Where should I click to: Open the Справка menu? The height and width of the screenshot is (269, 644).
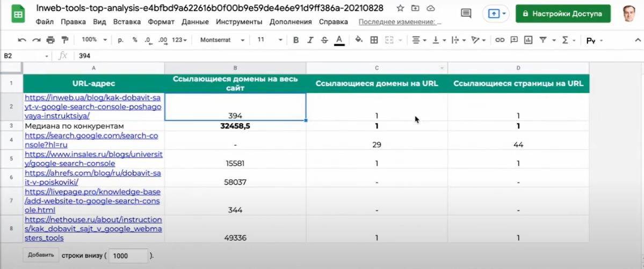coord(333,22)
